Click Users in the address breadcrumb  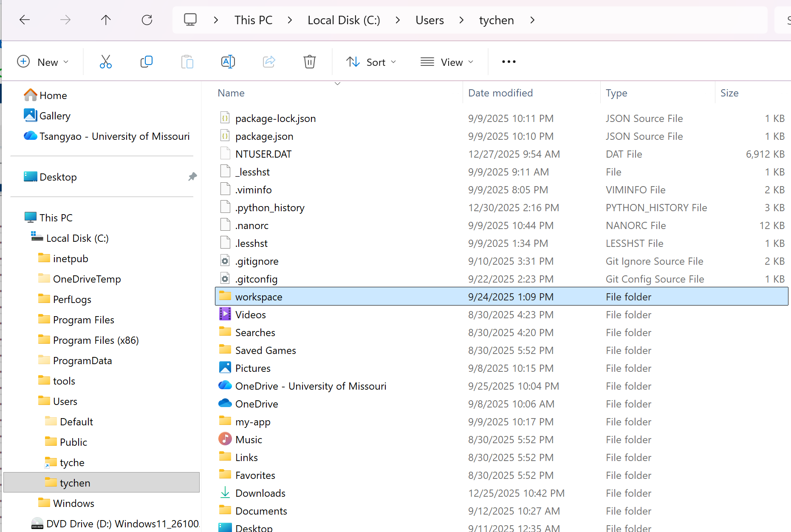click(429, 20)
